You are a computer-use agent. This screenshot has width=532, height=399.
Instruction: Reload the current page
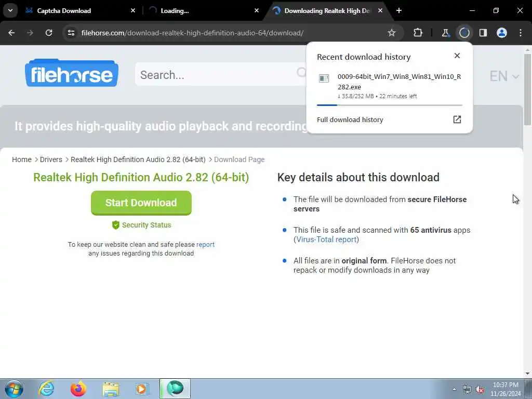(x=49, y=33)
